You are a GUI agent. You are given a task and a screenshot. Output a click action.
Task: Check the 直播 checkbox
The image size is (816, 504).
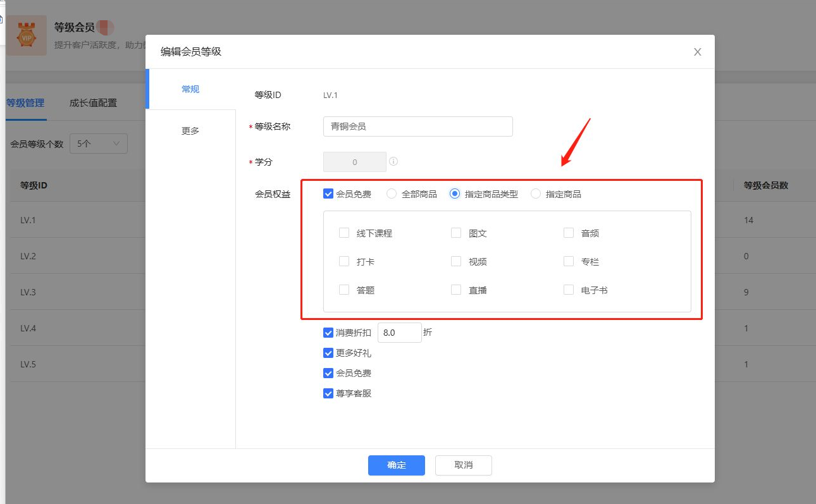[456, 290]
